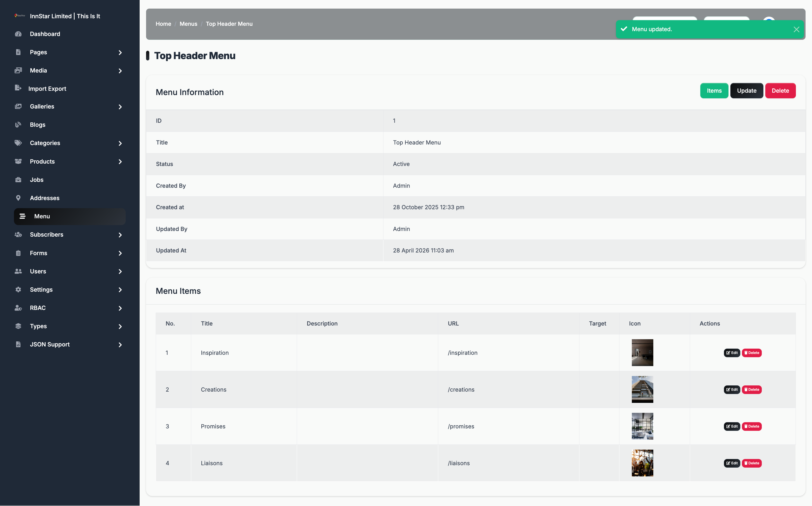Viewport: 812px width, 506px height.
Task: Open the Users sidebar menu item
Action: (70, 272)
